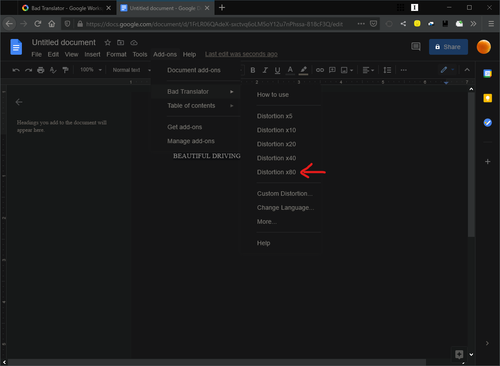Close the document outline with the back arrow

[x=19, y=102]
